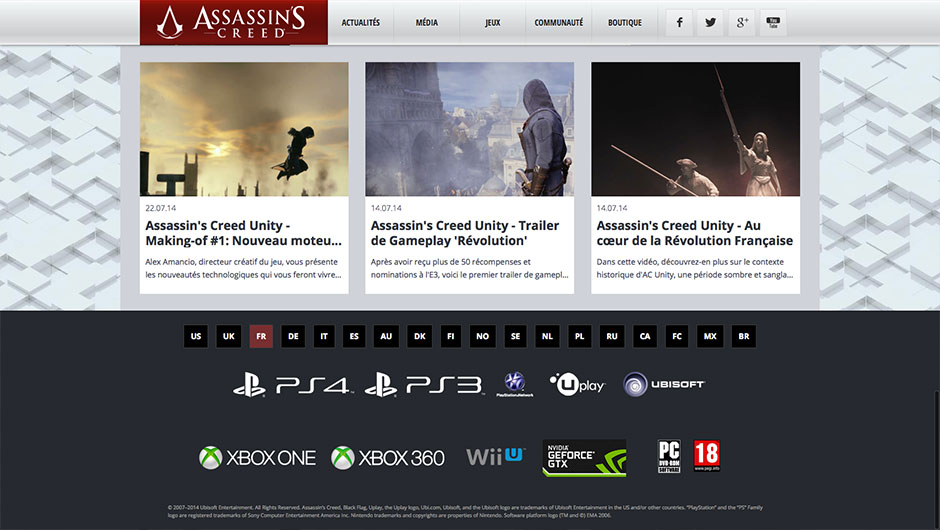This screenshot has height=530, width=940.
Task: Switch region to SE
Action: coord(516,336)
